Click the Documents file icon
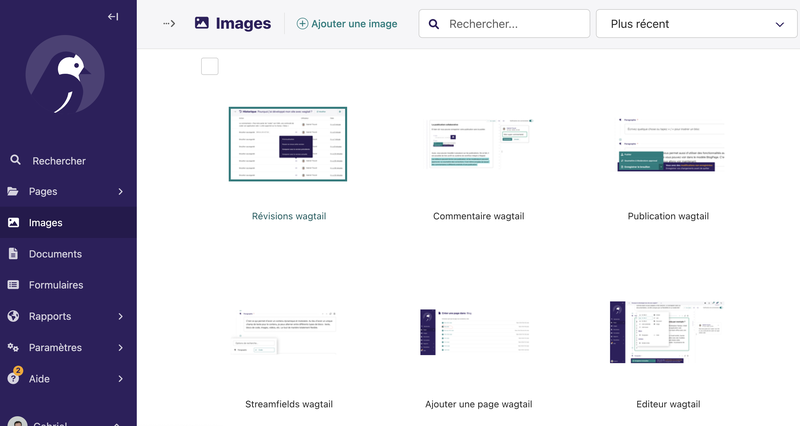The width and height of the screenshot is (800, 426). (x=13, y=254)
